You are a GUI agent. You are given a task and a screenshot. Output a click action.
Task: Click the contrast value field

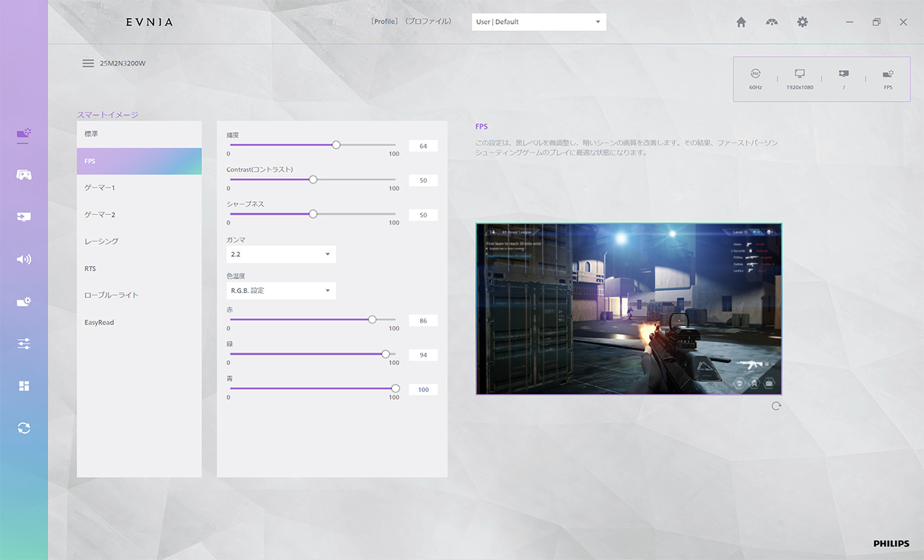423,180
